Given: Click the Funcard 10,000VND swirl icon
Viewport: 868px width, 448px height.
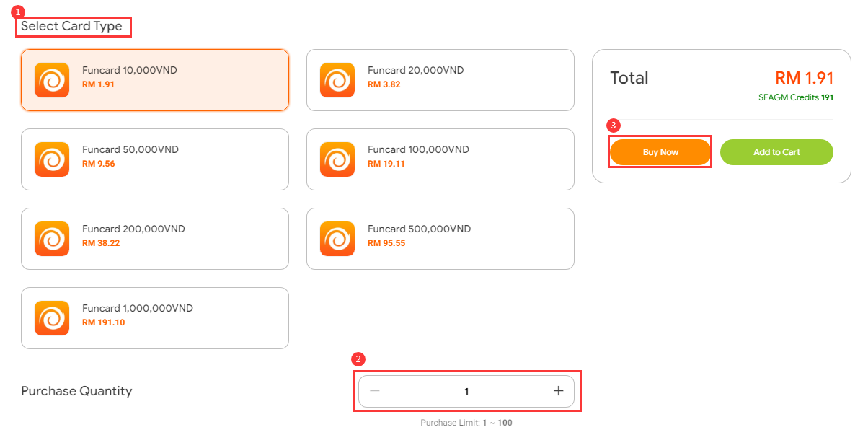Looking at the screenshot, I should 52,80.
